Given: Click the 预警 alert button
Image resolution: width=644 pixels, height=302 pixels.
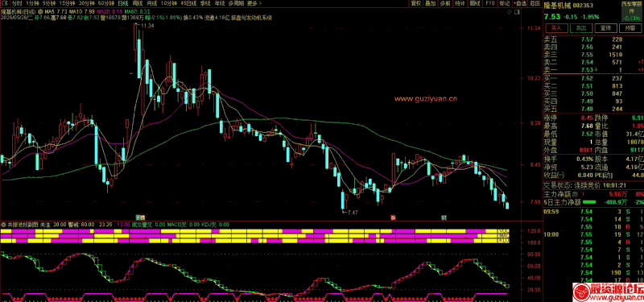Looking at the screenshot, I should pyautogui.click(x=630, y=28).
